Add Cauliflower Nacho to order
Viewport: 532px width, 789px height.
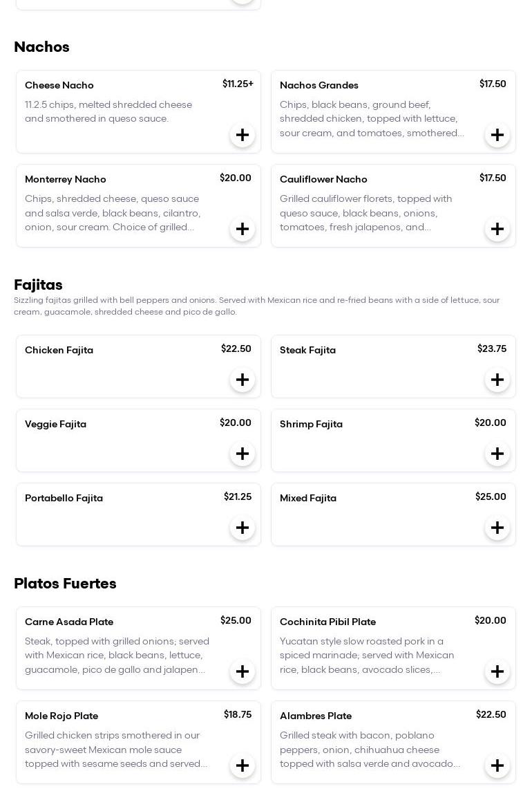click(497, 229)
